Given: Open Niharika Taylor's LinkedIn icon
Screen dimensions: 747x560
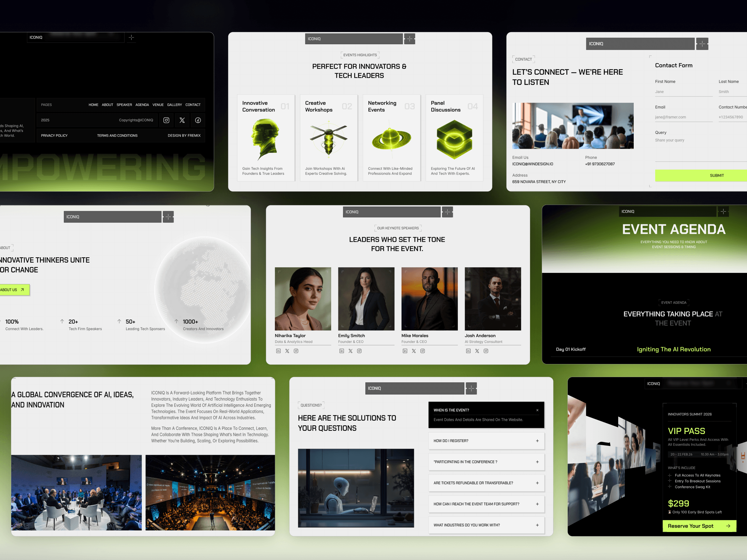Looking at the screenshot, I should pyautogui.click(x=278, y=351).
